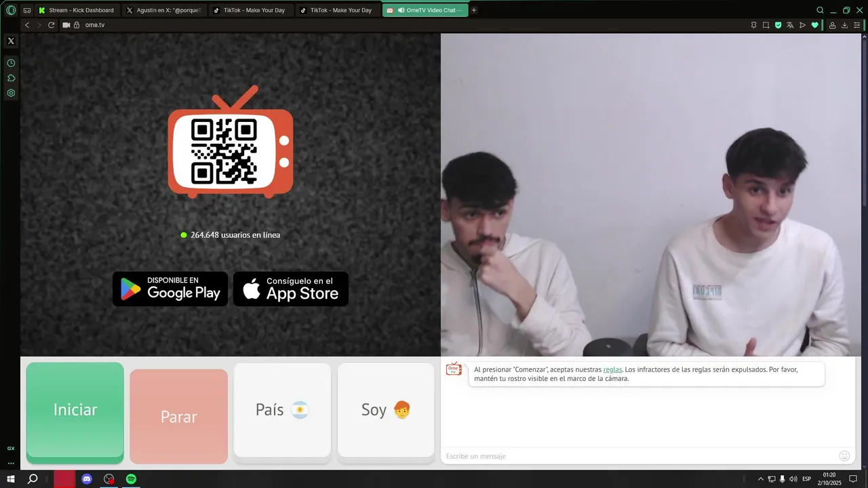This screenshot has height=488, width=868.
Task: Open the Windows Start menu
Action: [x=11, y=479]
